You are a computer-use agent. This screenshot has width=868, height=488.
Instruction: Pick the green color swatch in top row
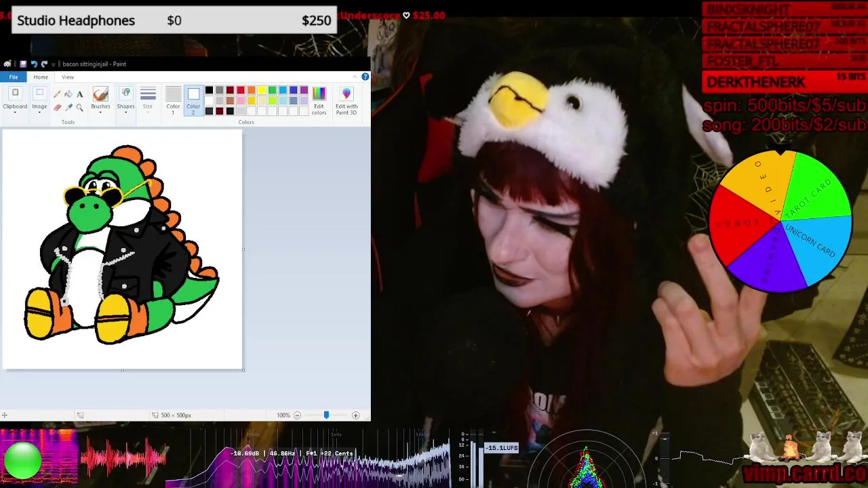coord(273,89)
